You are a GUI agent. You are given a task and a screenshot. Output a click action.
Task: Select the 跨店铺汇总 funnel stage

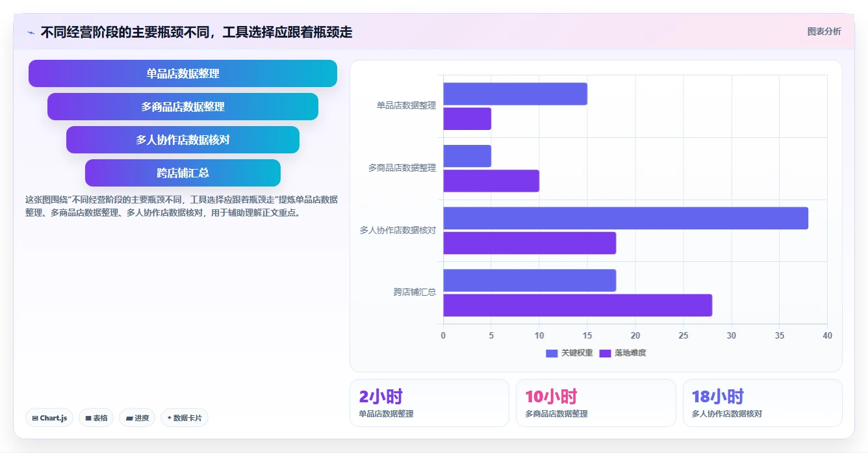pos(183,173)
